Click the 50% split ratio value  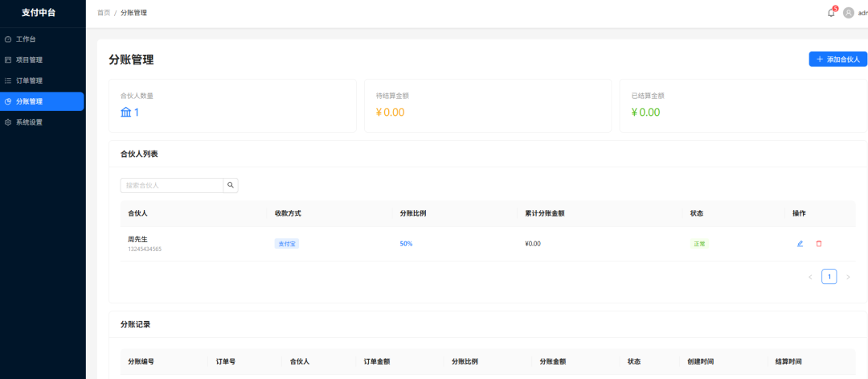(x=406, y=243)
